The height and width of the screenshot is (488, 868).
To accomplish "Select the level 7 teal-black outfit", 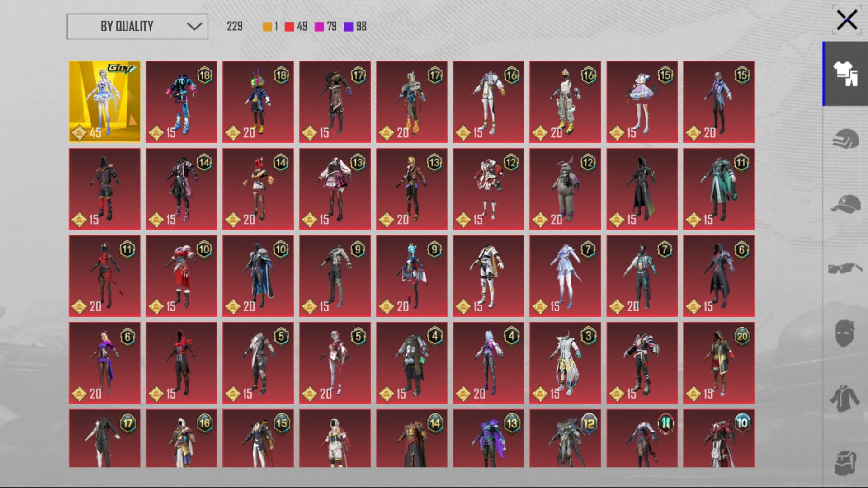I will click(642, 276).
